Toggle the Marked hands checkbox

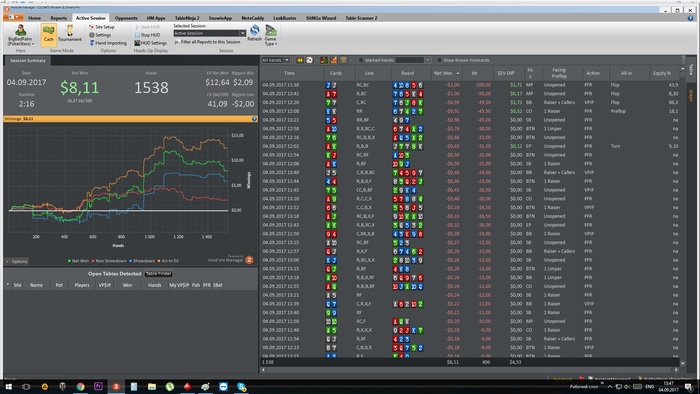click(361, 60)
